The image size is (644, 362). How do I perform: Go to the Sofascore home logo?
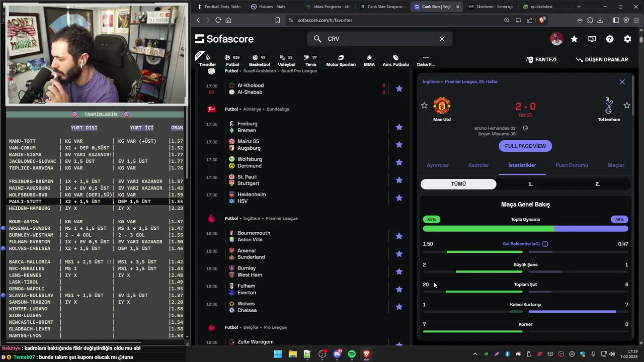click(x=224, y=39)
